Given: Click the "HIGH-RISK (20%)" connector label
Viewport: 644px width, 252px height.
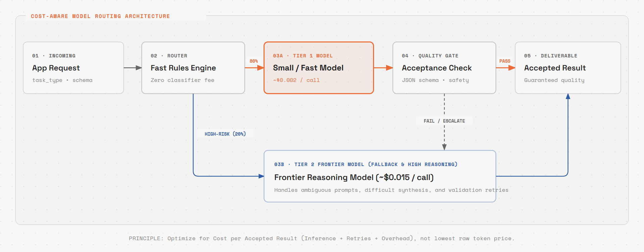Looking at the screenshot, I should click(225, 134).
